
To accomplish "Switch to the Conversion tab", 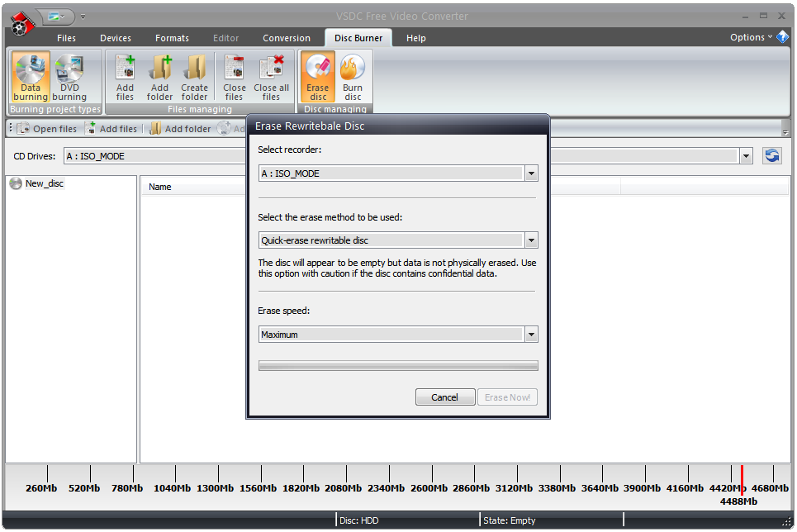I will tap(286, 38).
